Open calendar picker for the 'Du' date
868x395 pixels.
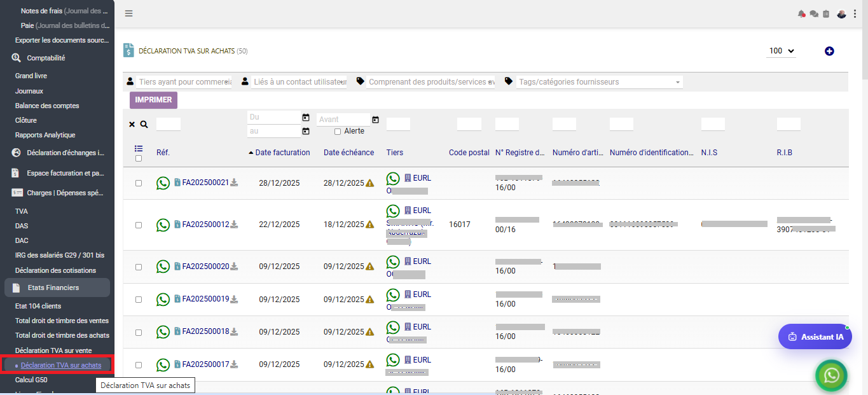pyautogui.click(x=306, y=118)
